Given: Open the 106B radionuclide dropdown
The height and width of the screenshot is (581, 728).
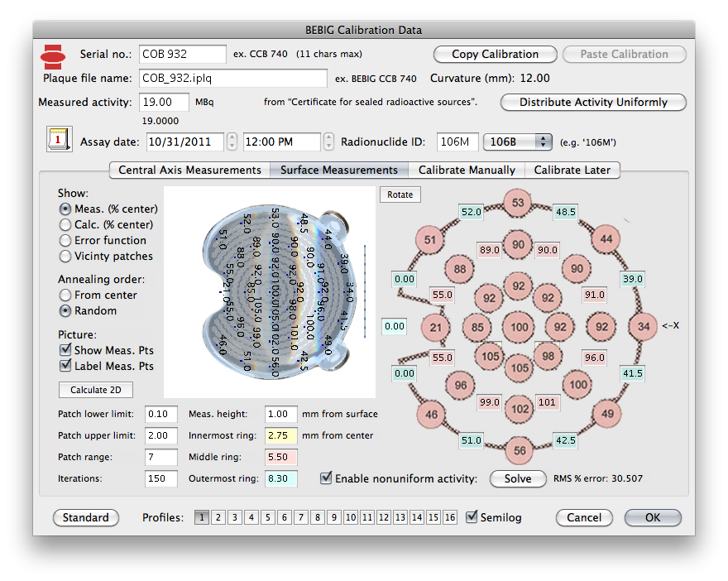Looking at the screenshot, I should tap(518, 142).
